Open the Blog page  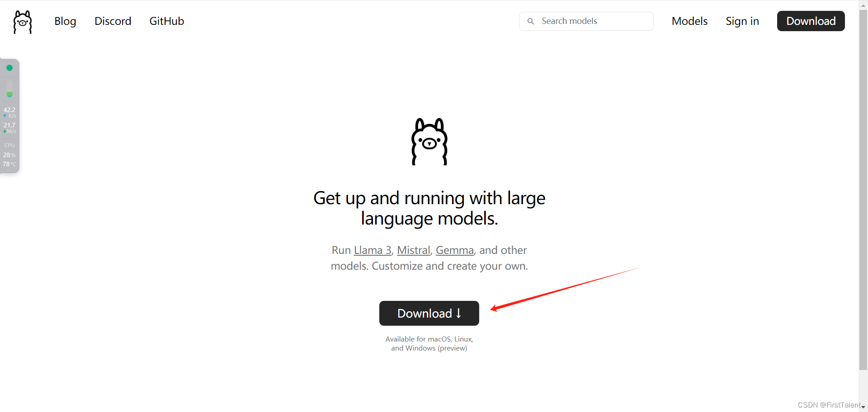point(65,21)
